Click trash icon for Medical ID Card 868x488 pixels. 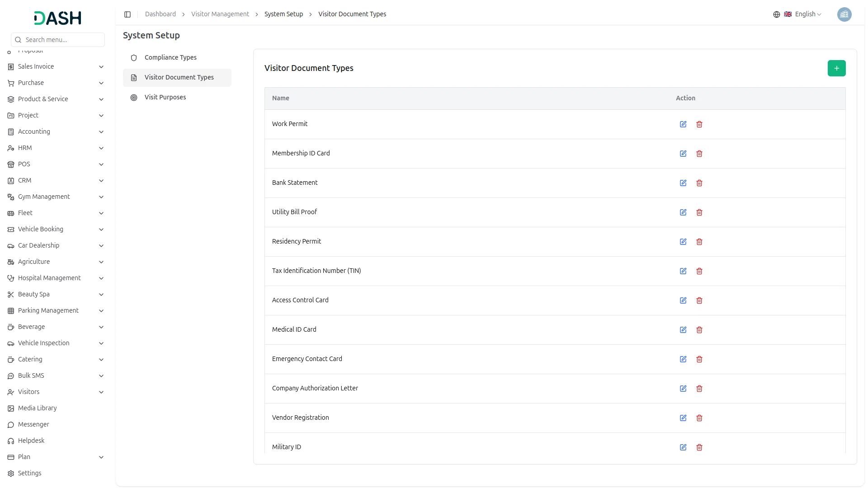point(699,330)
